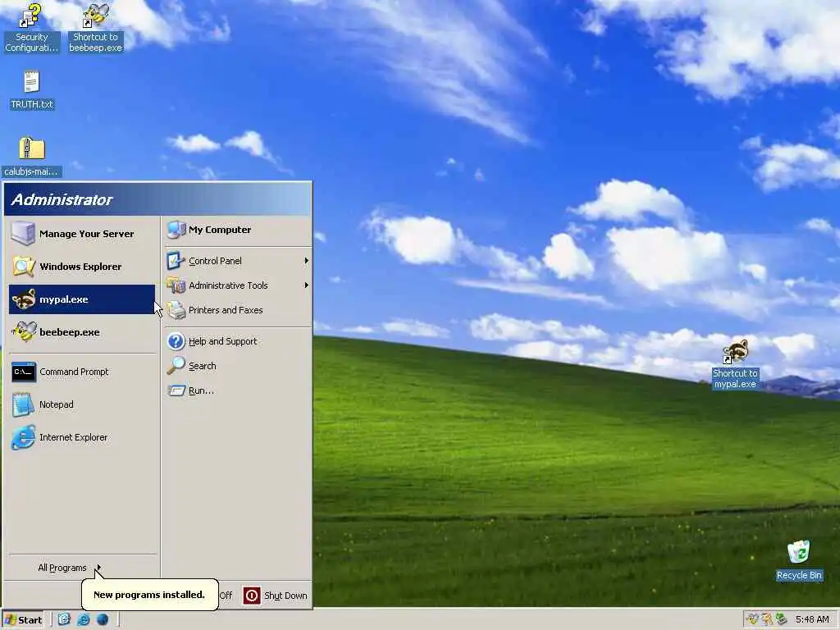Click the Start button on taskbar
Image resolution: width=840 pixels, height=630 pixels.
(23, 620)
